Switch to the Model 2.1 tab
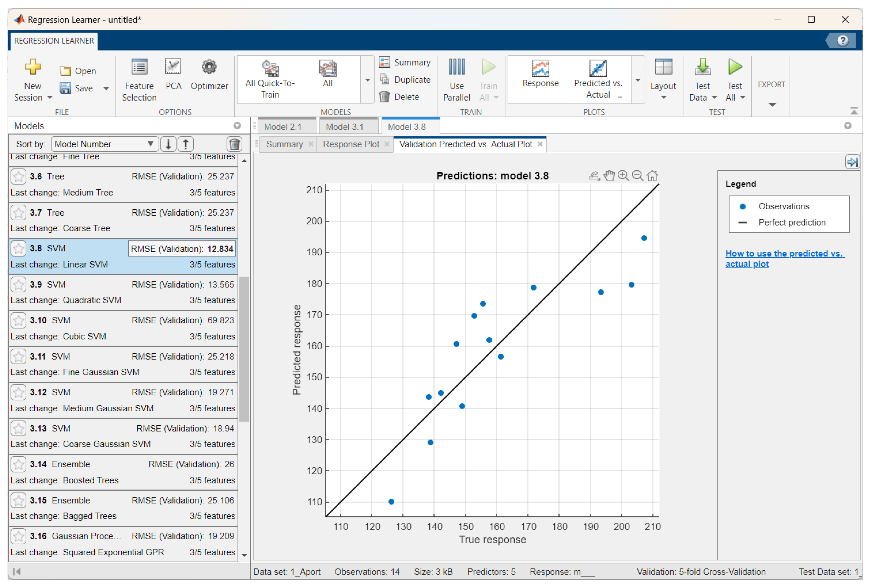This screenshot has height=588, width=870. (x=283, y=127)
